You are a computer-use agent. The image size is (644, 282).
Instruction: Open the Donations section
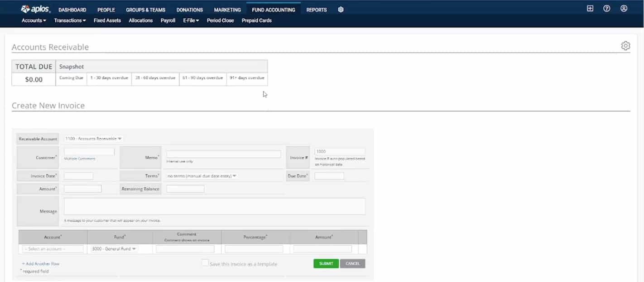pos(189,10)
